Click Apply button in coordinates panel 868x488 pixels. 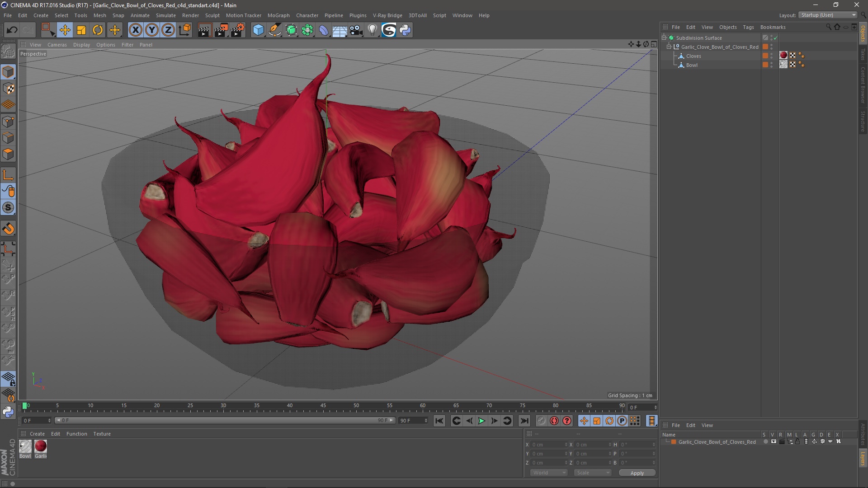(x=636, y=473)
